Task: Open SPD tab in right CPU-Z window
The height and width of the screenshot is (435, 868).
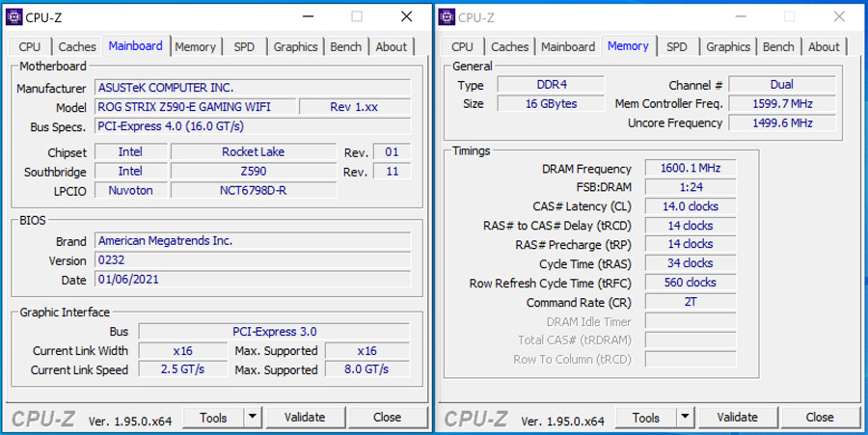Action: [677, 47]
